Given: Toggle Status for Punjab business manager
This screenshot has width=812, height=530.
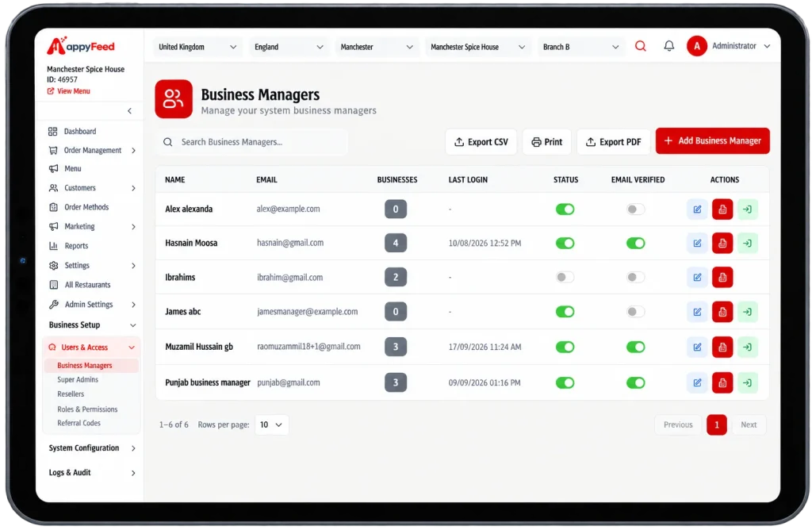Looking at the screenshot, I should (565, 383).
